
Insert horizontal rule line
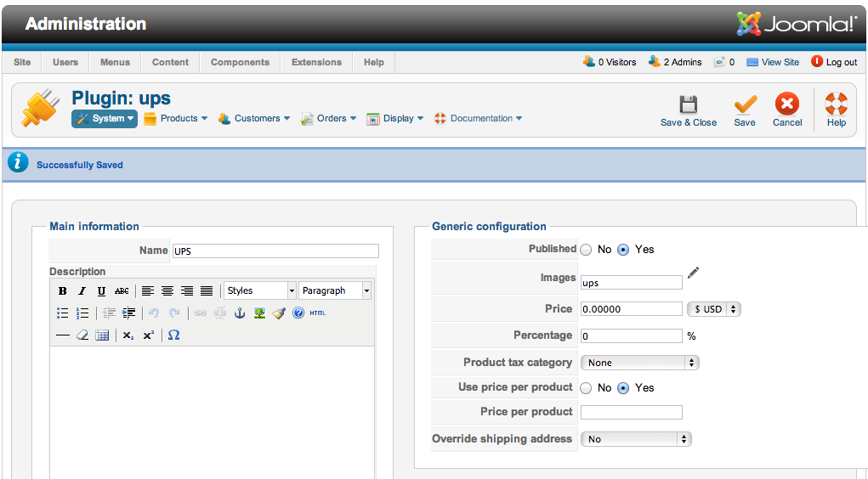[63, 335]
